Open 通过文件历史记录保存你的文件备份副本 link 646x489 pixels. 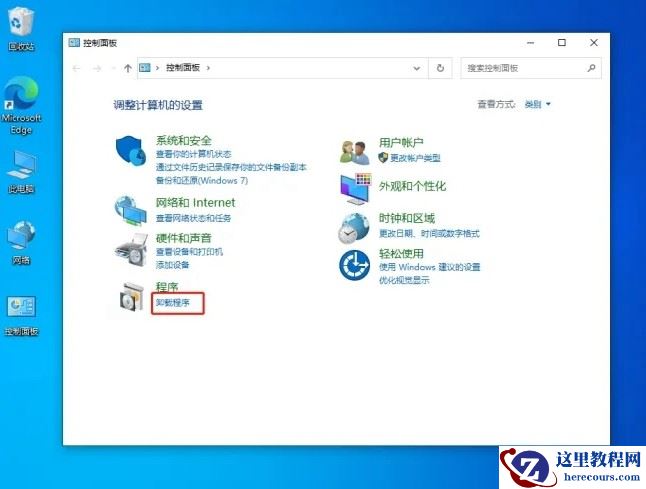tap(231, 167)
